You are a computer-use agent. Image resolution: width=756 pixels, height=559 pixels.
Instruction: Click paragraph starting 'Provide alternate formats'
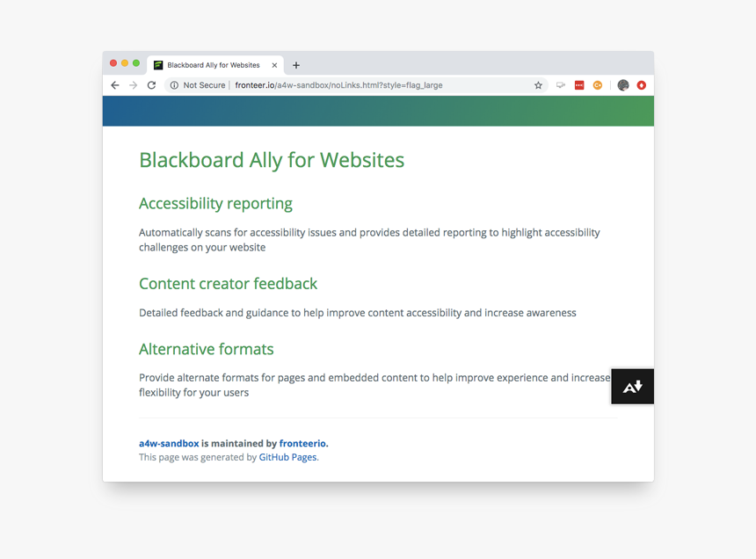point(374,385)
